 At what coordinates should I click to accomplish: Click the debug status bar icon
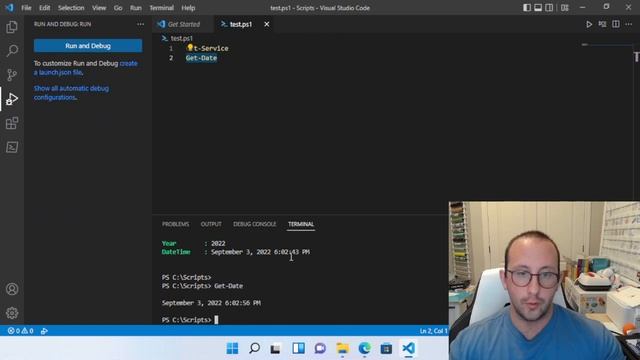tap(44, 331)
